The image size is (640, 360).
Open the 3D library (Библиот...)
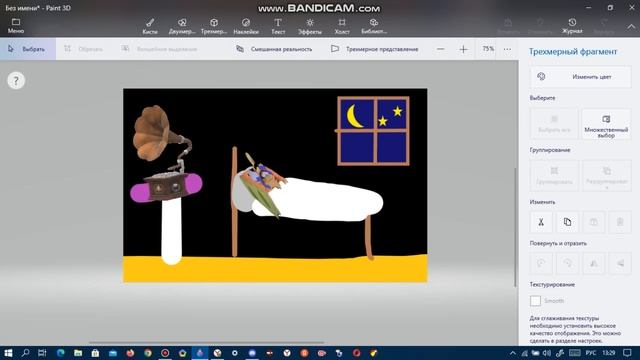(x=374, y=26)
